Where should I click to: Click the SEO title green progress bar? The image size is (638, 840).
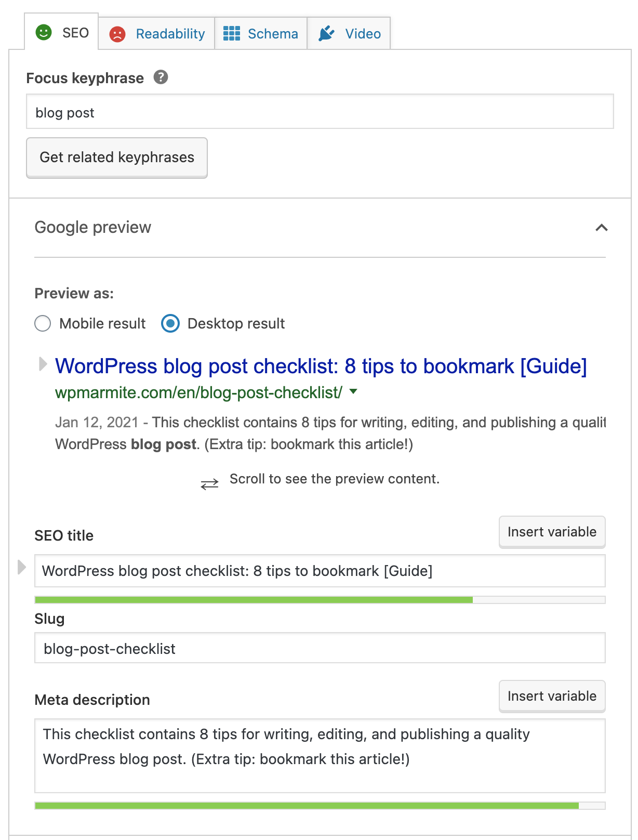tap(254, 600)
